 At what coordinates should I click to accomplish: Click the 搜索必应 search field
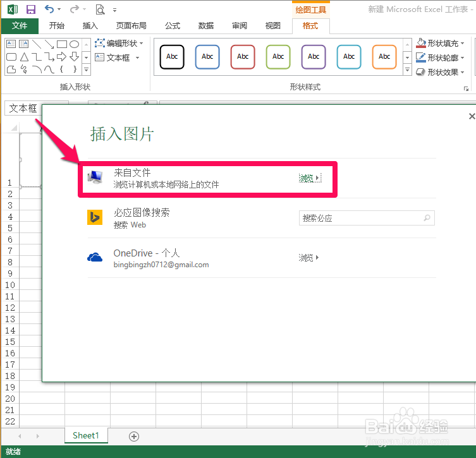(367, 218)
